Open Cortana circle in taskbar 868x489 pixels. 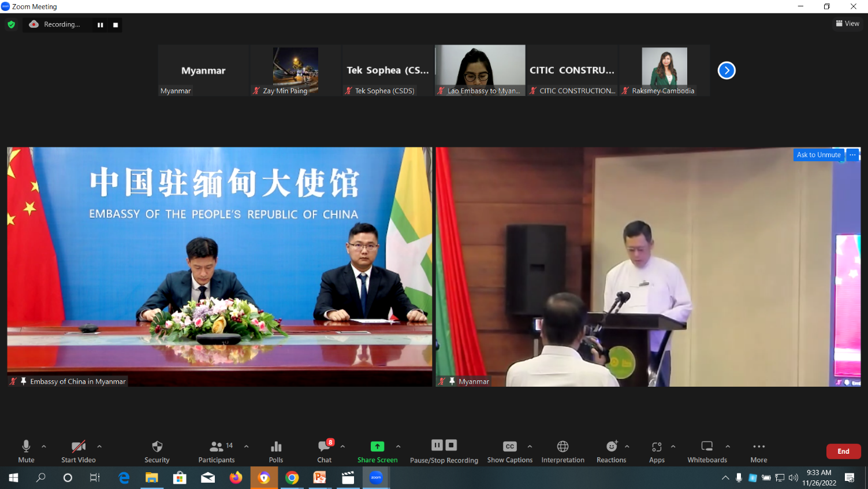click(x=68, y=477)
